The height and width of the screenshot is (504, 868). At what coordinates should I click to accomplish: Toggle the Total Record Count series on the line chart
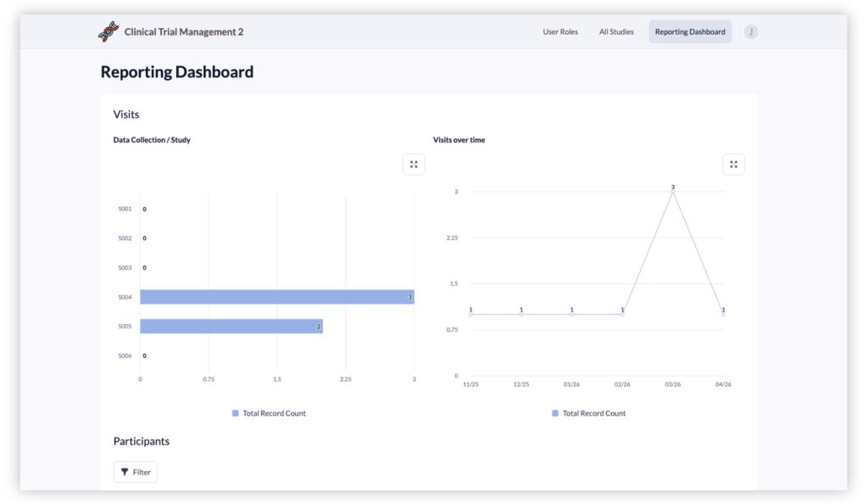[588, 413]
